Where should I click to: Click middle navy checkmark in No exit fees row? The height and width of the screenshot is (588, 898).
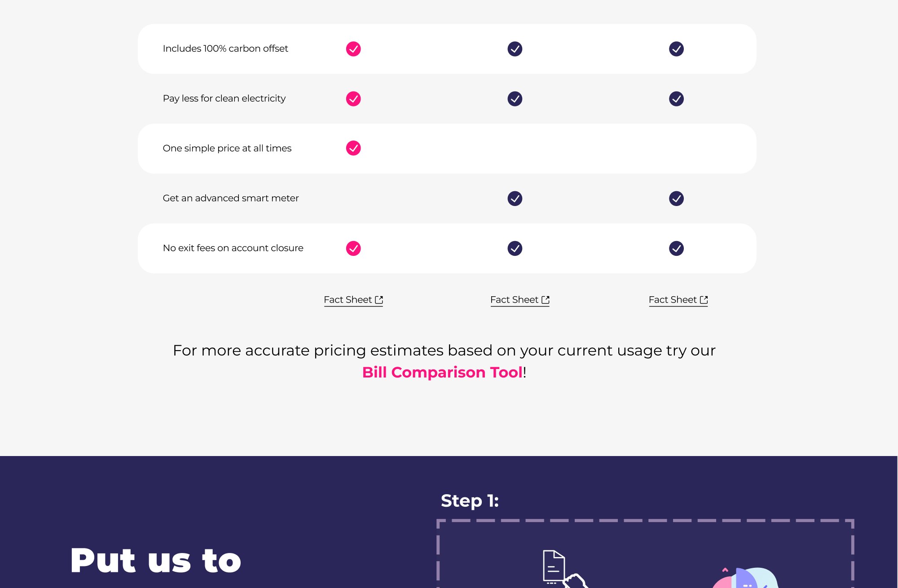pos(515,248)
